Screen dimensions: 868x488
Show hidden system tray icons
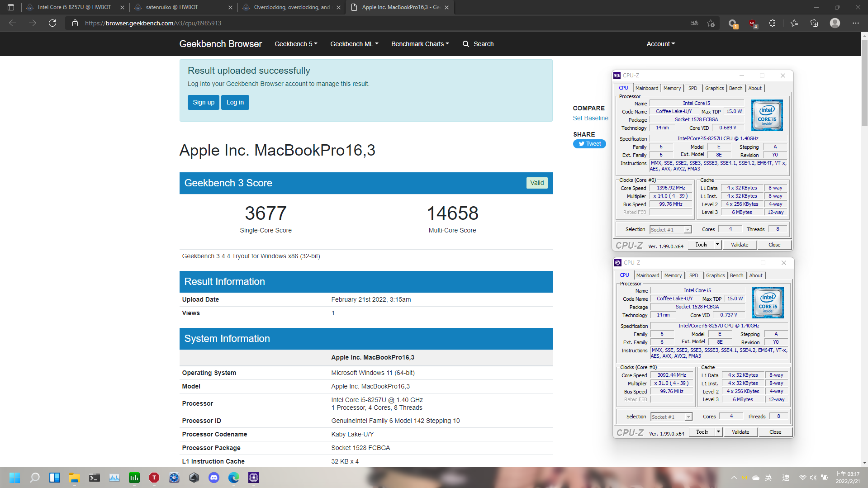point(734,478)
